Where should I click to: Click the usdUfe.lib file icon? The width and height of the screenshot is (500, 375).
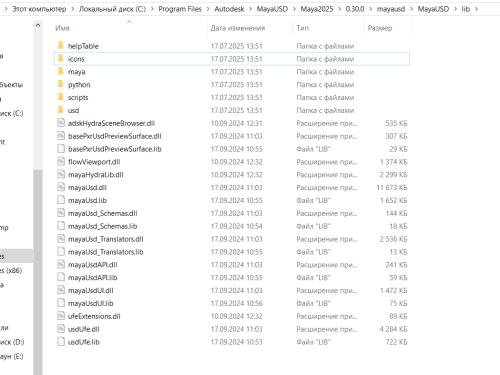tap(61, 342)
